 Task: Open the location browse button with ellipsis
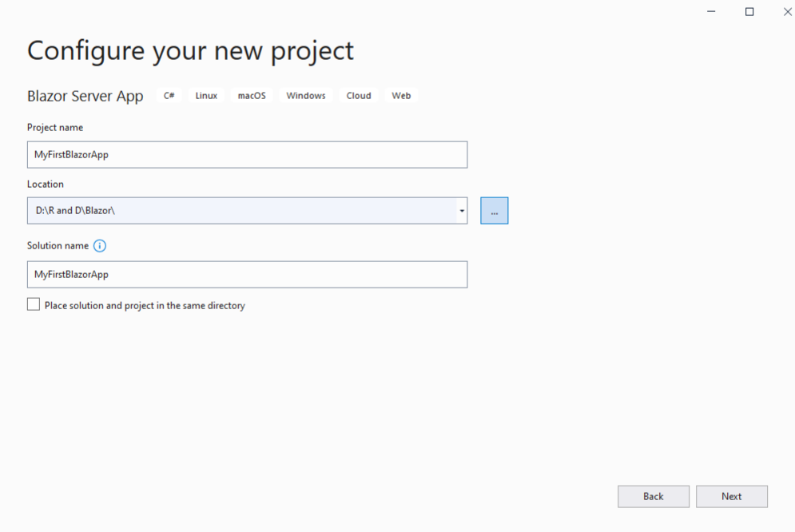[495, 211]
